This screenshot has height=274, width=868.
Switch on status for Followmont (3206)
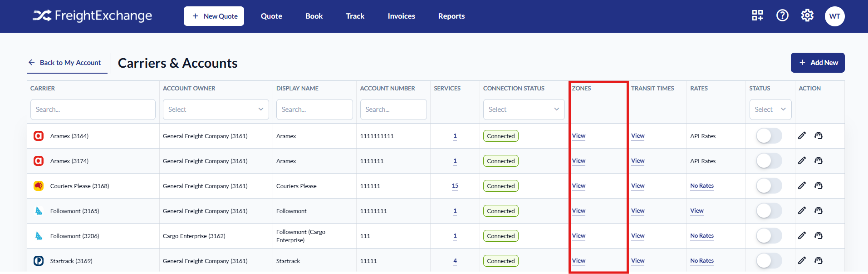coord(769,236)
